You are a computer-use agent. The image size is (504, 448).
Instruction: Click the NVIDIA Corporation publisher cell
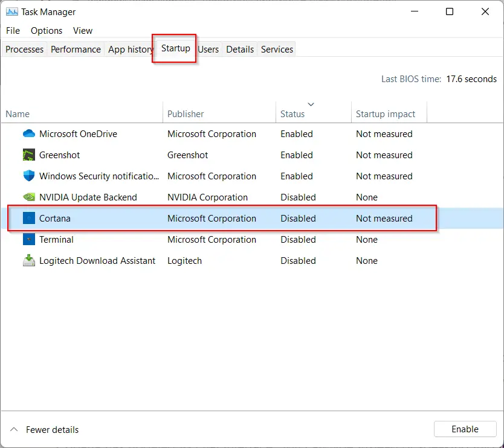pos(207,197)
